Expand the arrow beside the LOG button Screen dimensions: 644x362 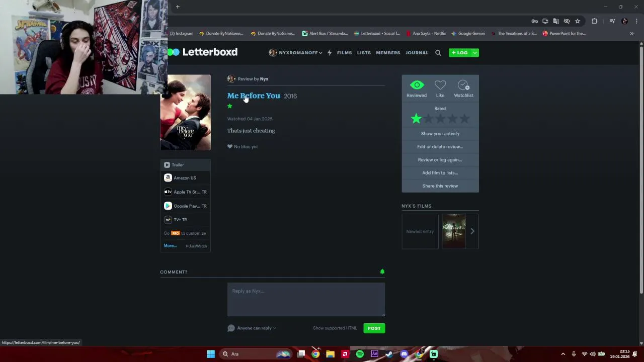click(474, 52)
